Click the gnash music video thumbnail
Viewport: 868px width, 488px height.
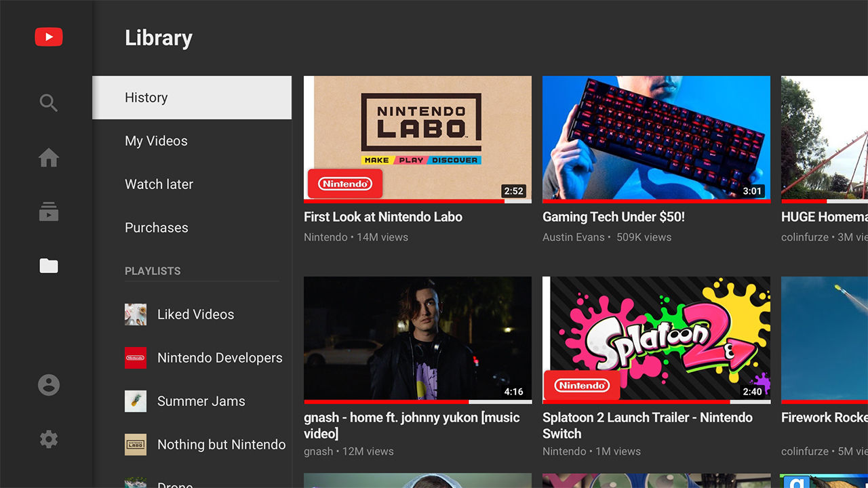tap(417, 339)
